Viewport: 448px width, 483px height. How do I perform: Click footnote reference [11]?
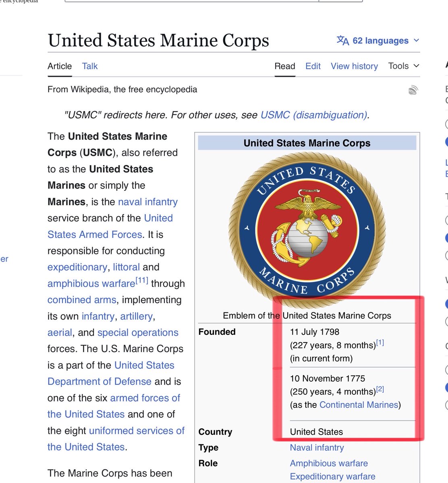142,281
